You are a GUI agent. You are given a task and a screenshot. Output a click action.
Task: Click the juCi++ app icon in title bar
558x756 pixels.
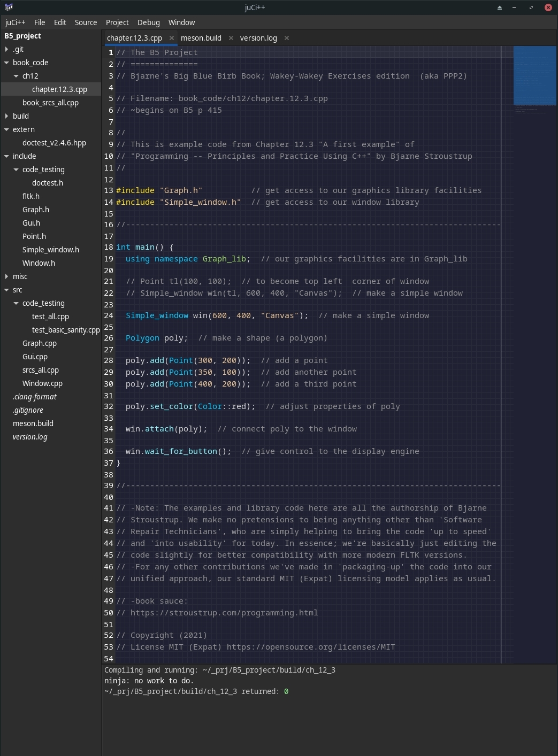coord(9,7)
